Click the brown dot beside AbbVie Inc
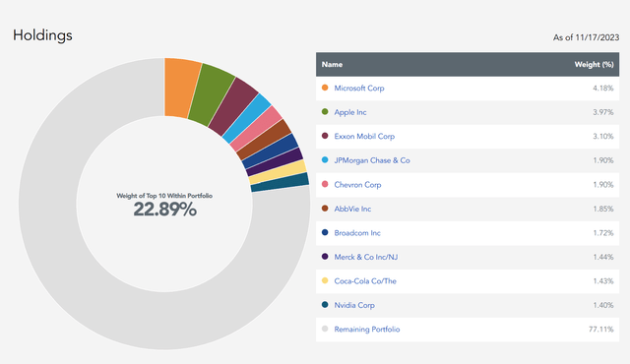630x364 pixels. [x=325, y=209]
